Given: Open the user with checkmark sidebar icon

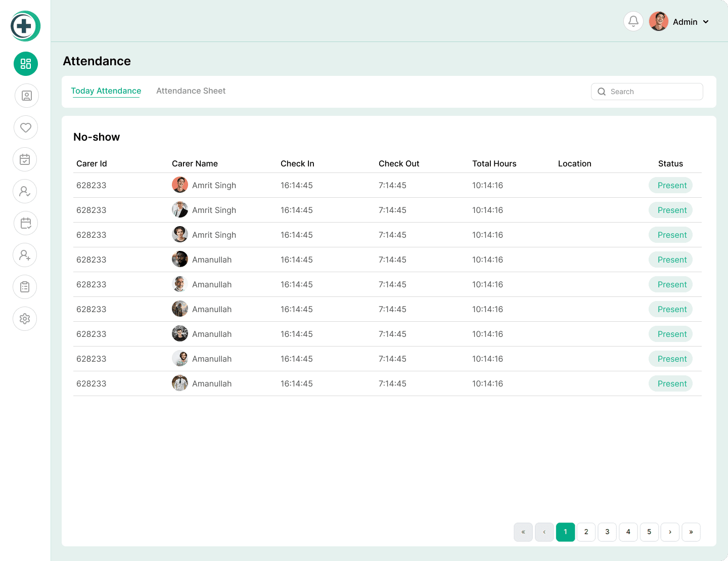Looking at the screenshot, I should tap(25, 191).
